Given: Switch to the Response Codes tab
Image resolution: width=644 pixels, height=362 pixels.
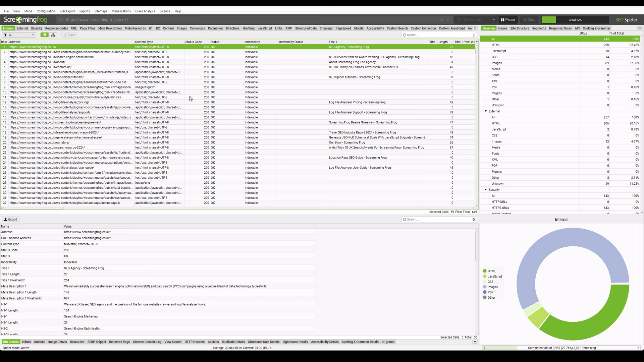Looking at the screenshot, I should pos(56,28).
